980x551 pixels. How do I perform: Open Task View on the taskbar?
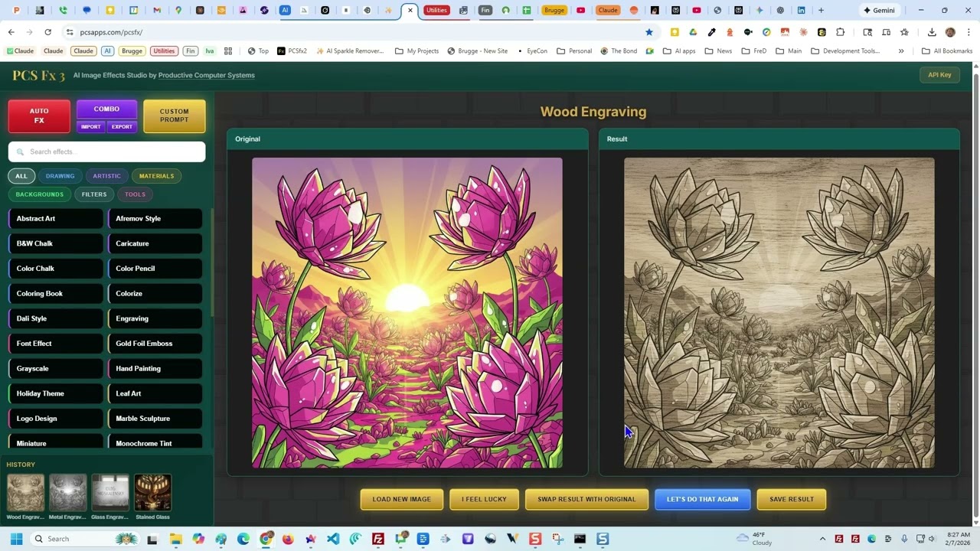point(152,539)
